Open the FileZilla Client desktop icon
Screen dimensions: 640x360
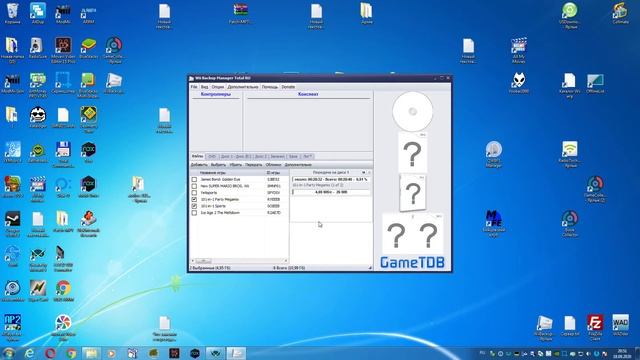point(595,327)
